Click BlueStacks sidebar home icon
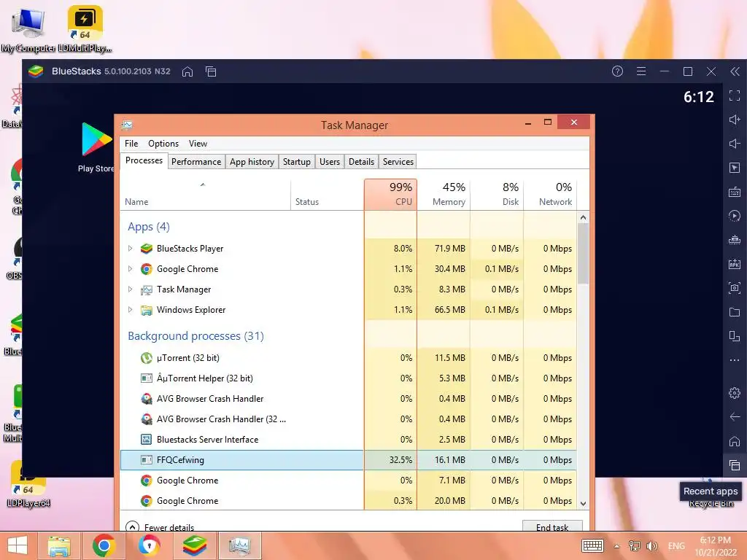Screen dimensions: 747x560 (x=735, y=441)
